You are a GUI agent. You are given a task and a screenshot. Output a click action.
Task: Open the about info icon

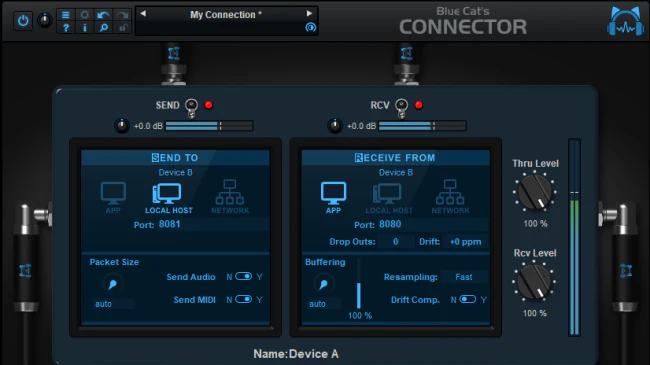coord(85,28)
